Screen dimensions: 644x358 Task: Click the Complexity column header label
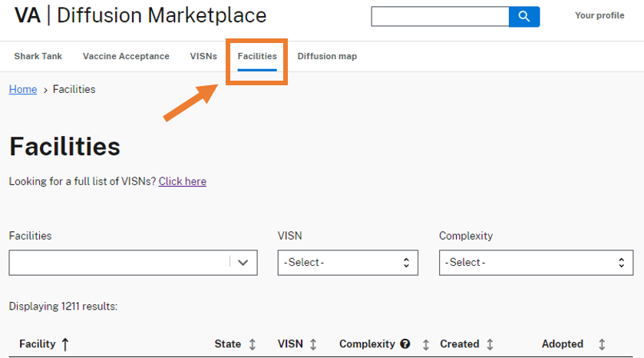[367, 344]
